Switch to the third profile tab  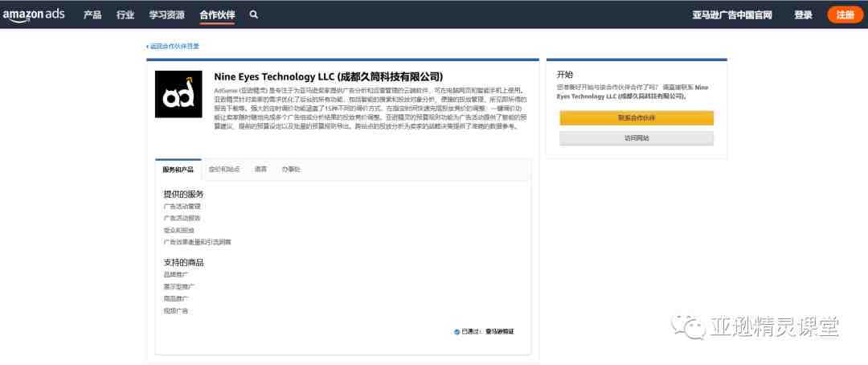[x=260, y=170]
